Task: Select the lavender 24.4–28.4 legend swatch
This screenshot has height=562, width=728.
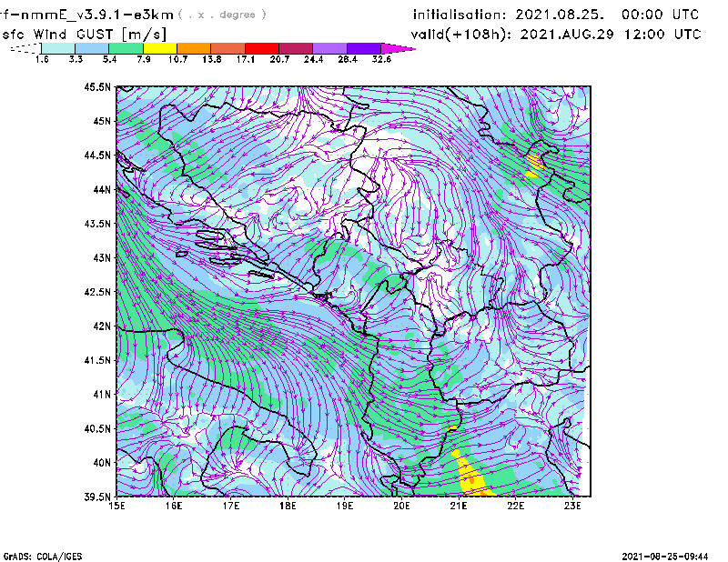Action: (x=330, y=48)
